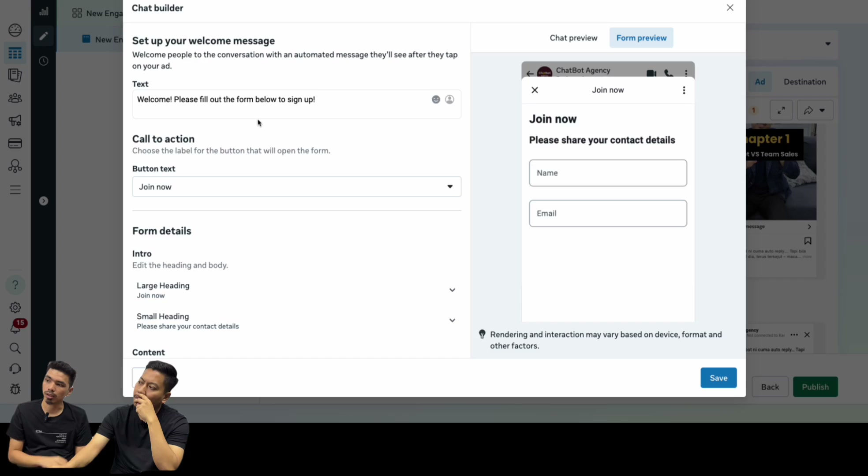Open the bug report icon in sidebar
The image size is (868, 476).
15,389
